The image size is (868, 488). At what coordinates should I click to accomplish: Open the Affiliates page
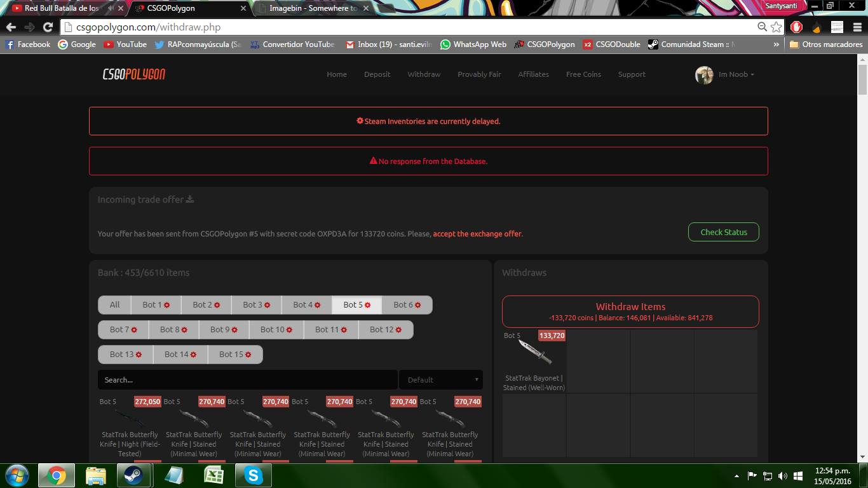coord(534,74)
